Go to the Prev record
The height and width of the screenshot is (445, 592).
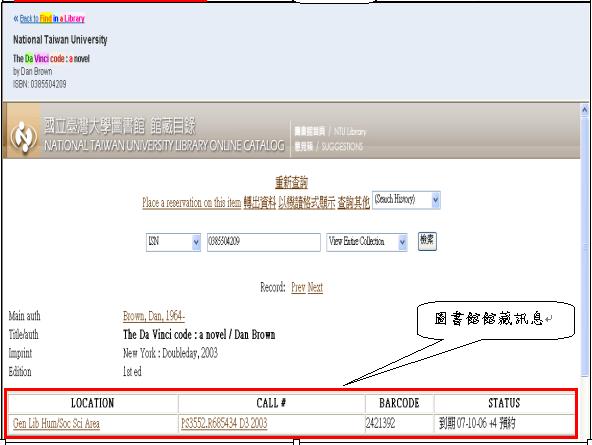click(298, 288)
